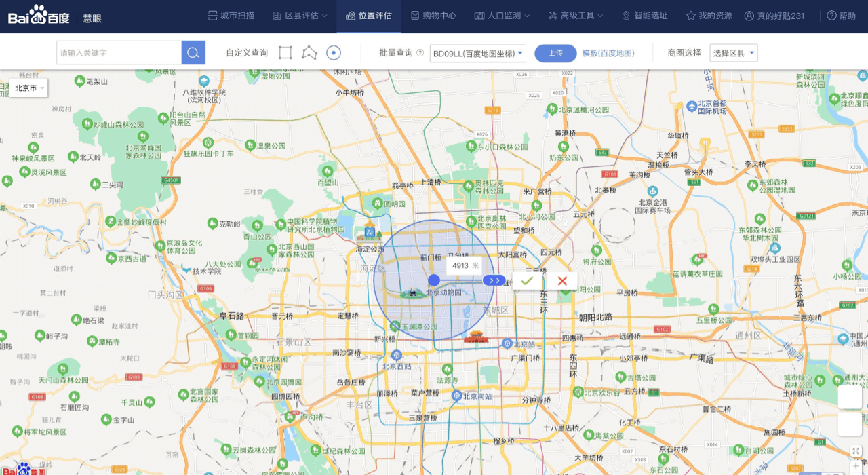
Task: Click the blue 上传 upload button
Action: tap(555, 54)
